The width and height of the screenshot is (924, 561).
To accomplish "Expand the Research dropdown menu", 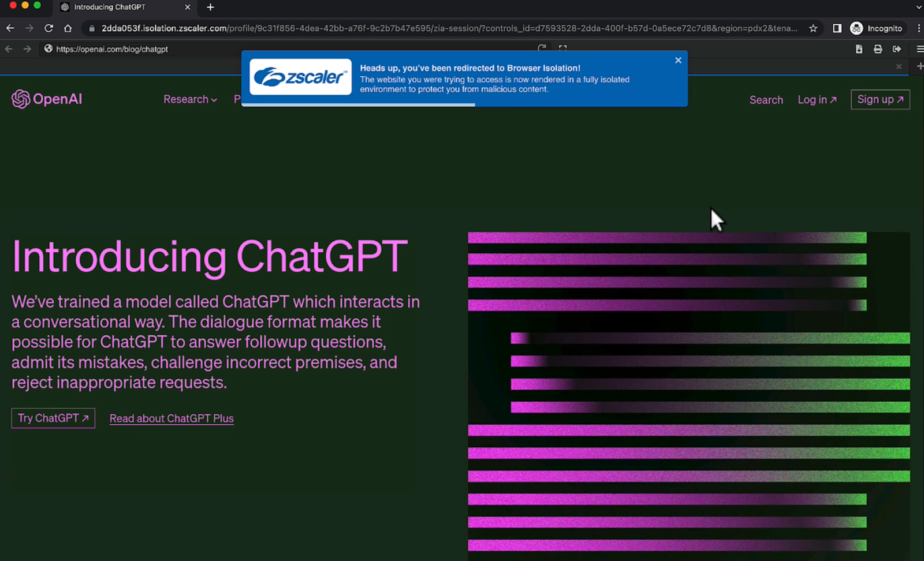I will pyautogui.click(x=190, y=99).
